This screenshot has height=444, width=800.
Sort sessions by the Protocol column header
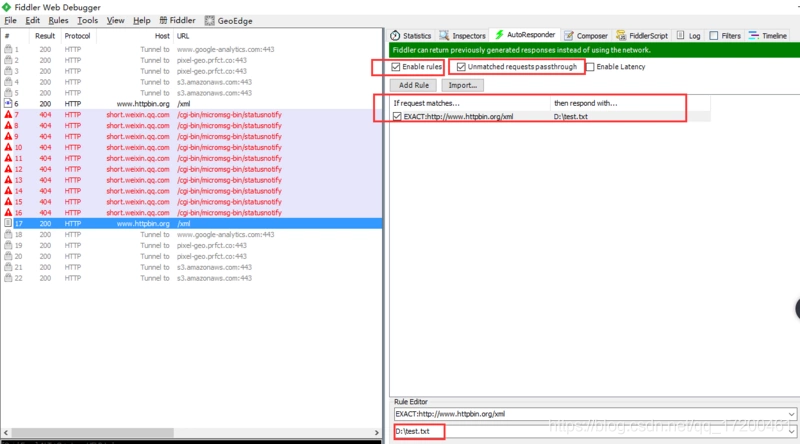[77, 36]
